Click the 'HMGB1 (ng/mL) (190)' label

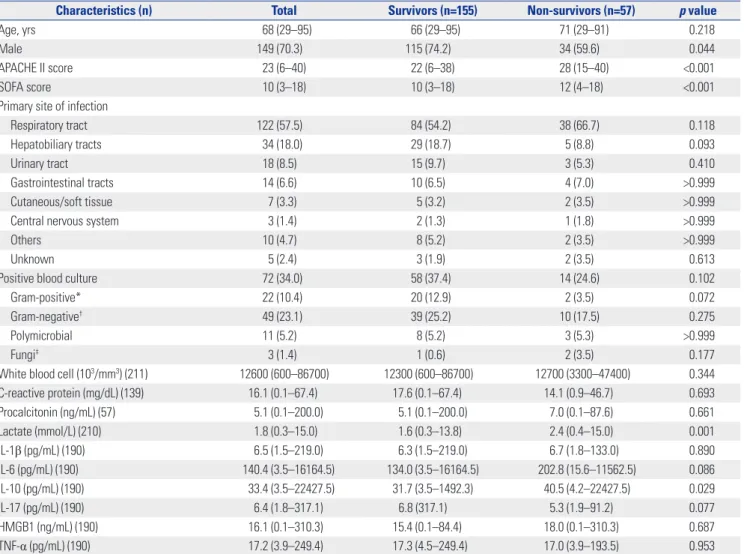(49, 527)
